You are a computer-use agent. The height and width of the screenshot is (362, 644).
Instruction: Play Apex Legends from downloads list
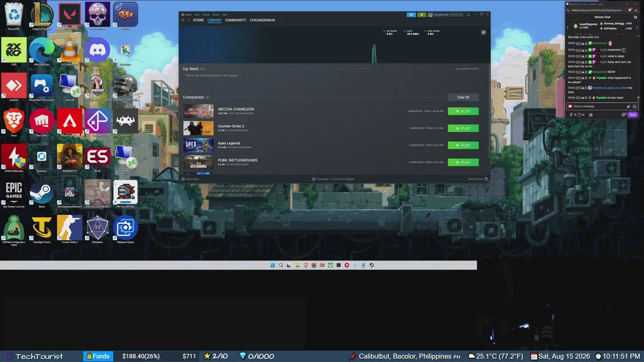463,145
